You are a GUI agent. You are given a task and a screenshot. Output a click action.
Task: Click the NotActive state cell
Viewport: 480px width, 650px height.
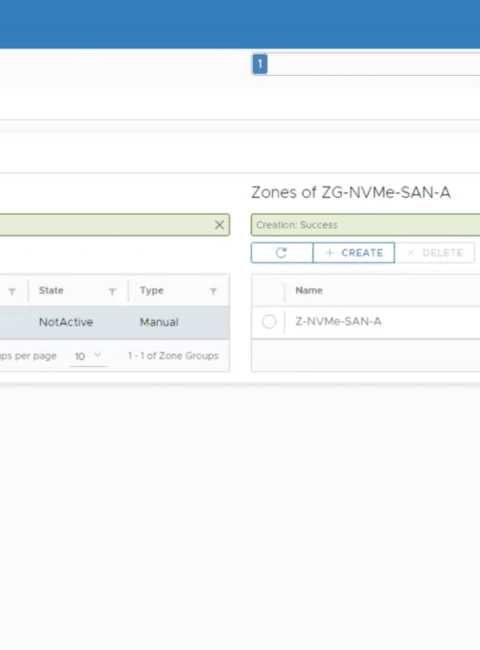[x=65, y=323]
